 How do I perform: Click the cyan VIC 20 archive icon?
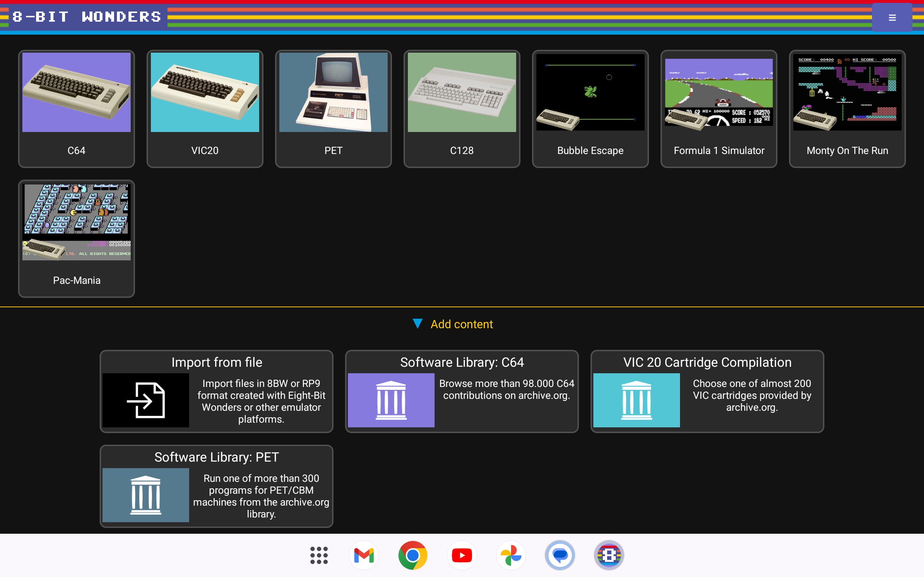click(x=636, y=400)
